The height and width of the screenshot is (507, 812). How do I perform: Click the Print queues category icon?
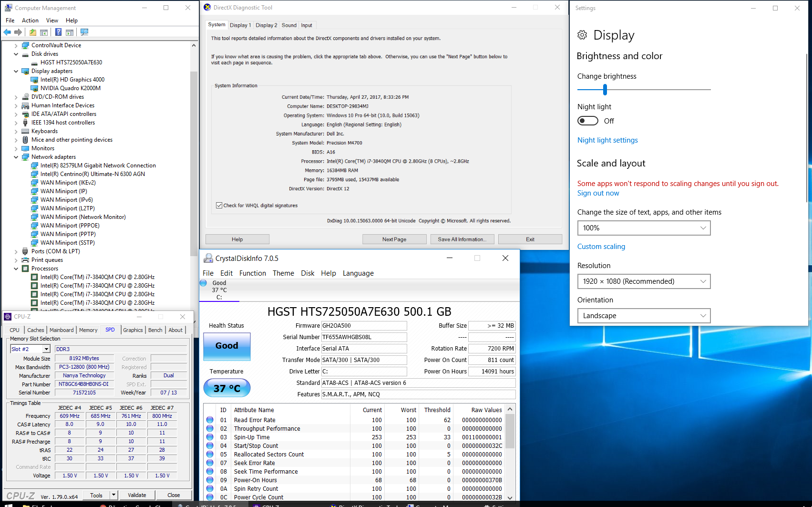point(25,260)
